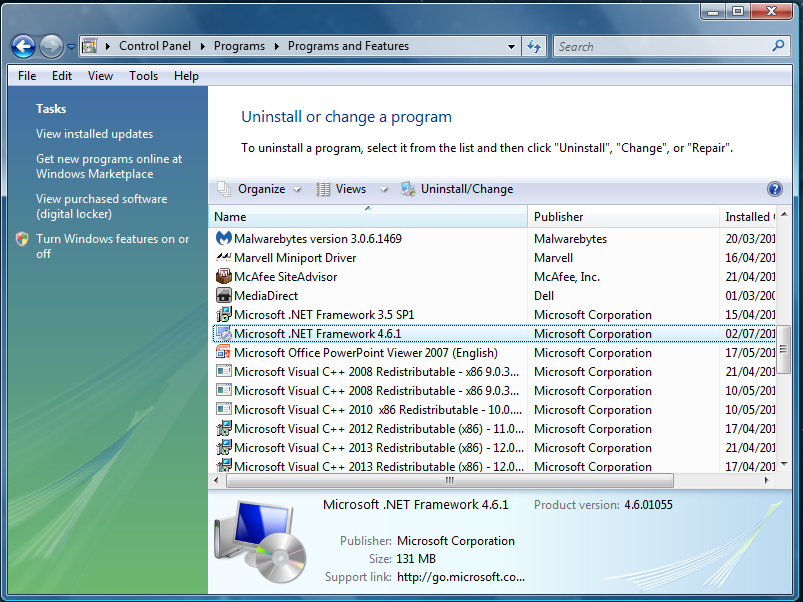Image resolution: width=803 pixels, height=602 pixels.
Task: Click Programs in the address breadcrumb
Action: [239, 46]
